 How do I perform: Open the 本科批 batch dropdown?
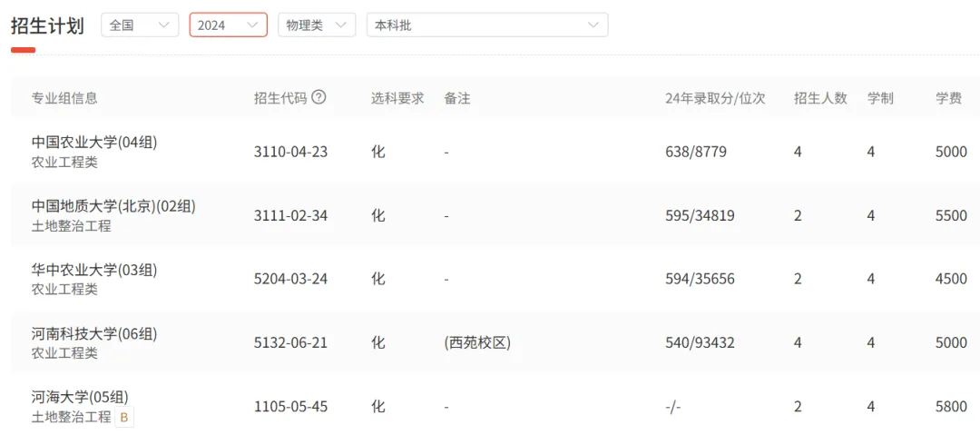click(487, 25)
